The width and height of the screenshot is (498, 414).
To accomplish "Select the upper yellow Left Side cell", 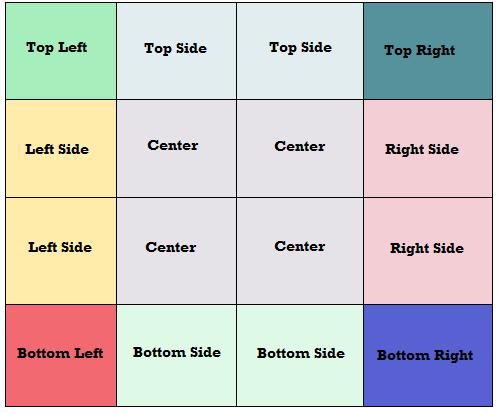I will (61, 149).
